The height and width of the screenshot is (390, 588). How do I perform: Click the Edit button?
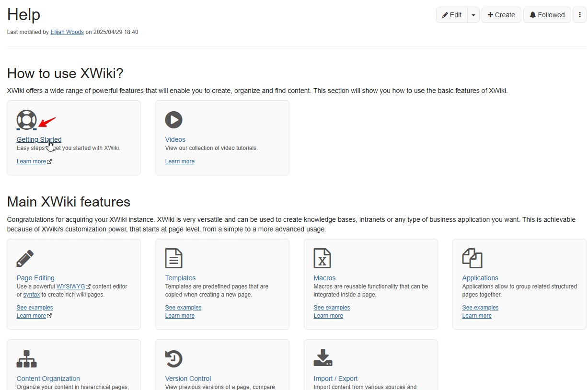tap(452, 15)
